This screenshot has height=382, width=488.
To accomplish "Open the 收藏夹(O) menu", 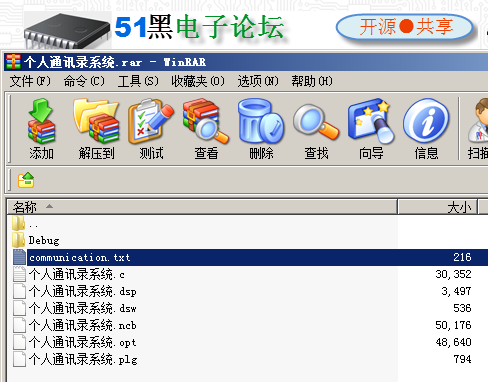I will click(x=198, y=81).
